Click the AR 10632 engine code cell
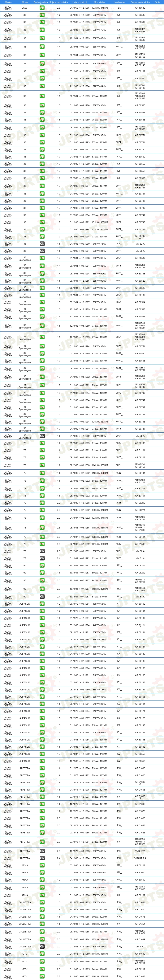This screenshot has width=164, height=980. pyautogui.click(x=140, y=8)
